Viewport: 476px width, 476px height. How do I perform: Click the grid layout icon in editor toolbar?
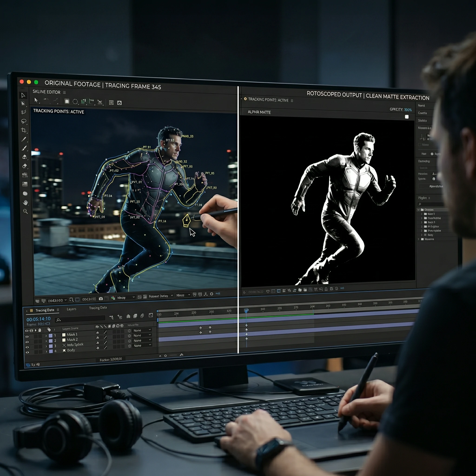coord(111,102)
